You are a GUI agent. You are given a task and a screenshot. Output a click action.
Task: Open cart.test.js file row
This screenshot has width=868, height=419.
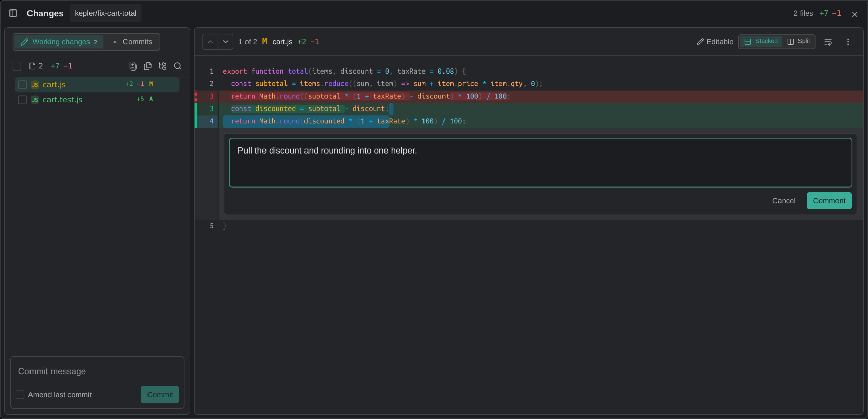(x=97, y=99)
